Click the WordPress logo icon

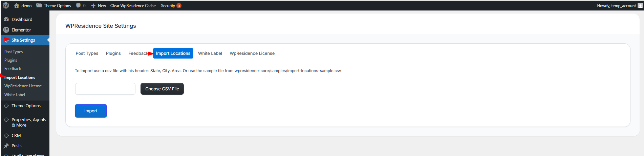pos(6,5)
